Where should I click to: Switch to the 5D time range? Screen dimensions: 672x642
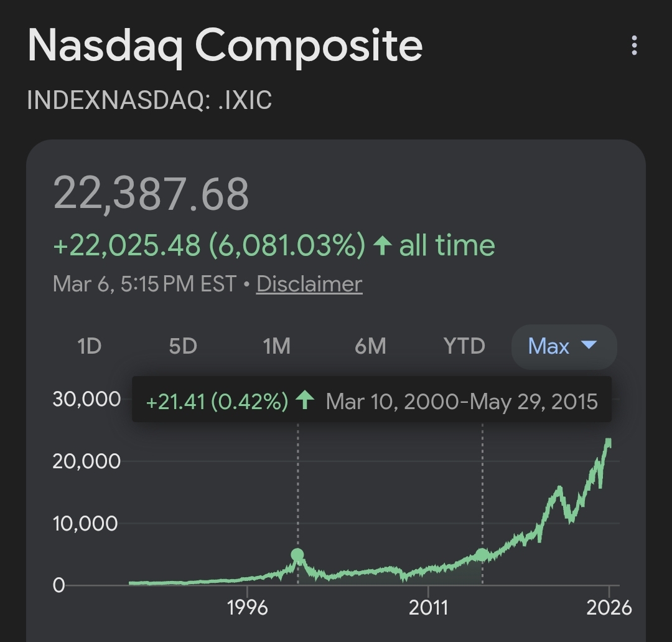click(183, 346)
